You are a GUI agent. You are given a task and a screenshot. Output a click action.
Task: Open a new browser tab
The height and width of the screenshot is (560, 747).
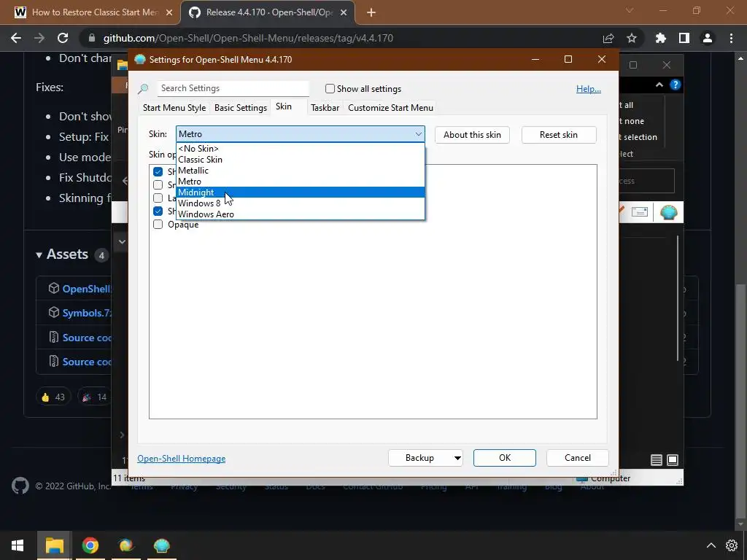click(371, 13)
